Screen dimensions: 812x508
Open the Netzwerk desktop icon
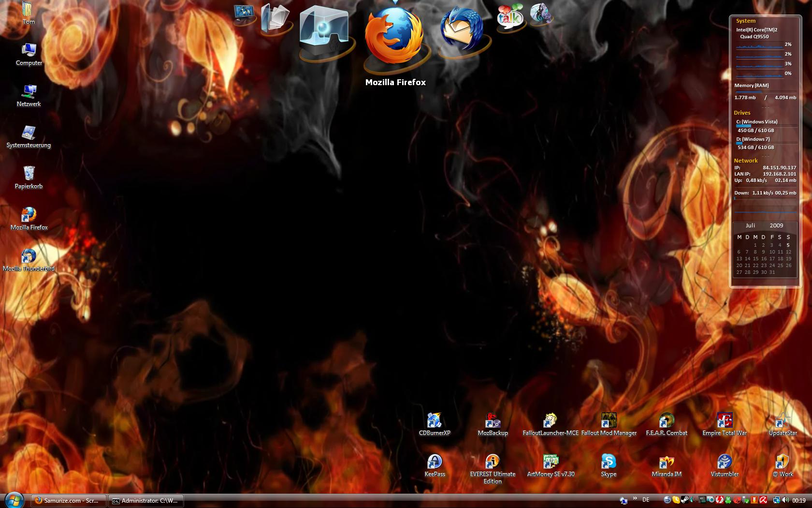29,95
